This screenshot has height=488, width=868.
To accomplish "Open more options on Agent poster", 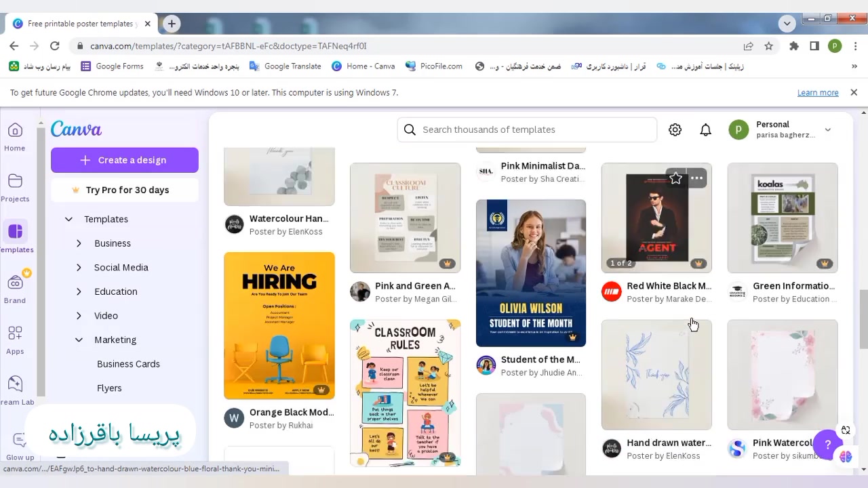I will point(696,178).
